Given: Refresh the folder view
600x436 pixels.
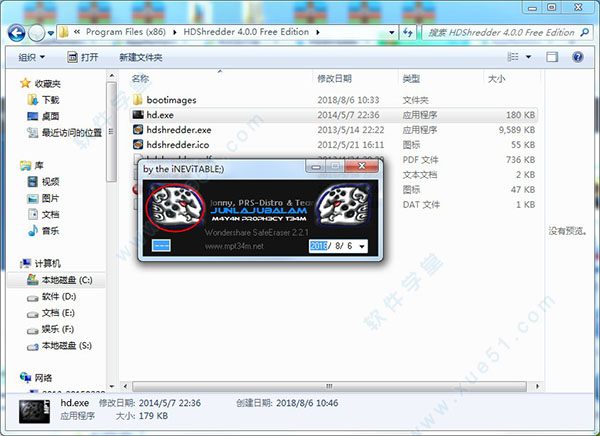Looking at the screenshot, I should [408, 33].
